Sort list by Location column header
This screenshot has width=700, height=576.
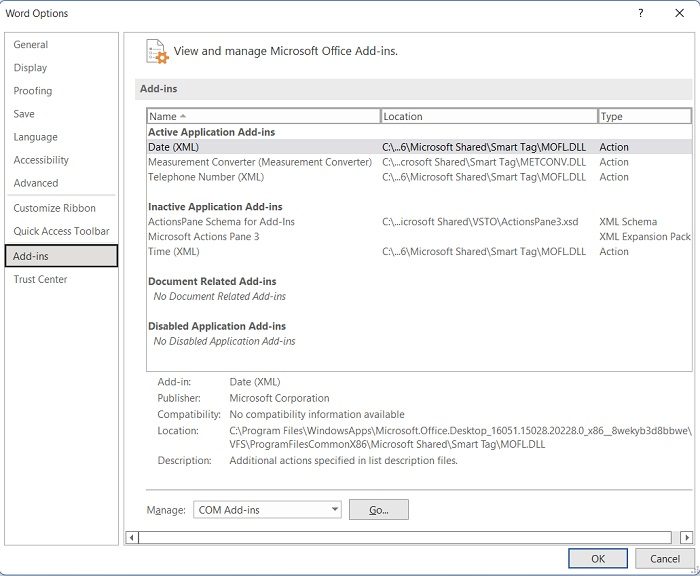pyautogui.click(x=488, y=117)
